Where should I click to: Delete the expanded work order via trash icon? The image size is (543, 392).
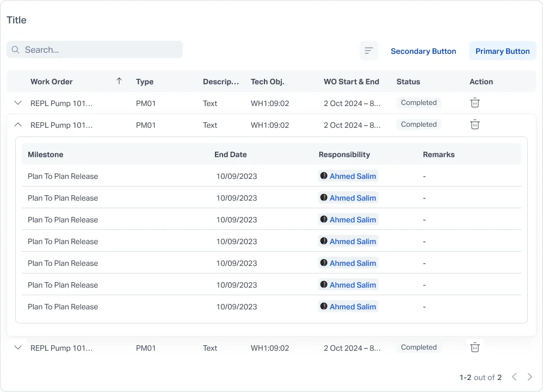(475, 125)
